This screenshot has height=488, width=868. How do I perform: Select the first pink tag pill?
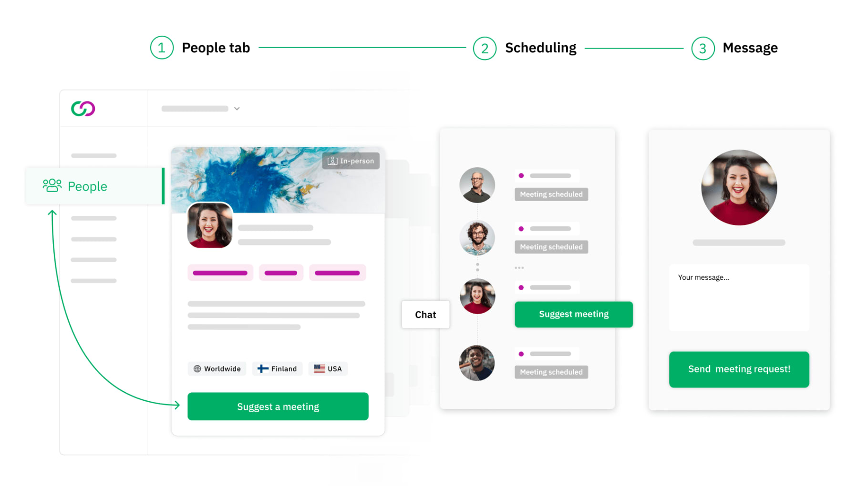point(220,273)
